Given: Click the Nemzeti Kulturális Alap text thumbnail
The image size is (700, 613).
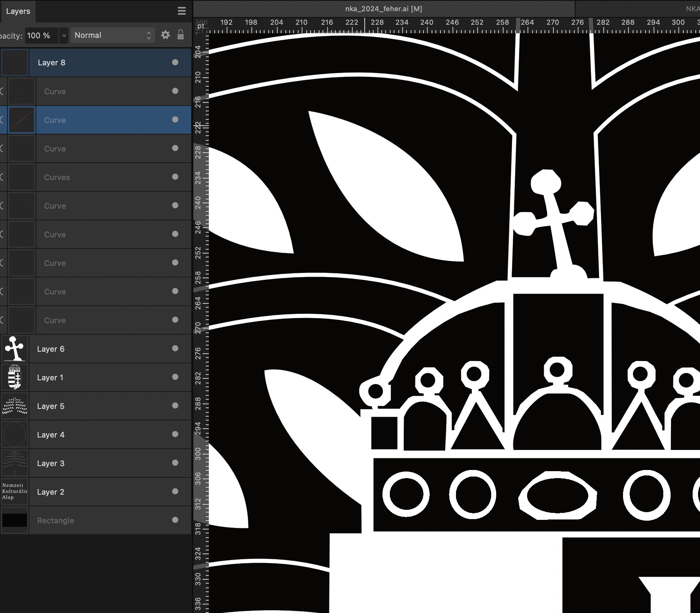Looking at the screenshot, I should point(15,492).
